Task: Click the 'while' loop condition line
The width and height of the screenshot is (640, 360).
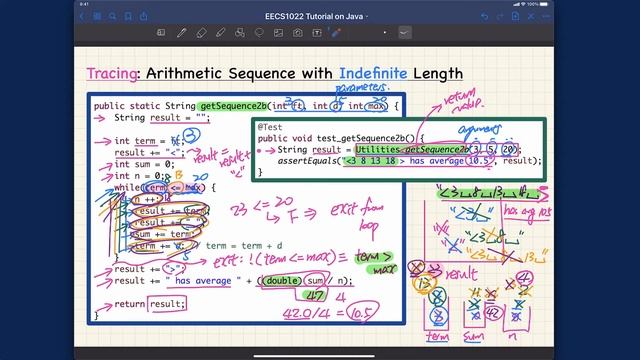Action: [165, 188]
